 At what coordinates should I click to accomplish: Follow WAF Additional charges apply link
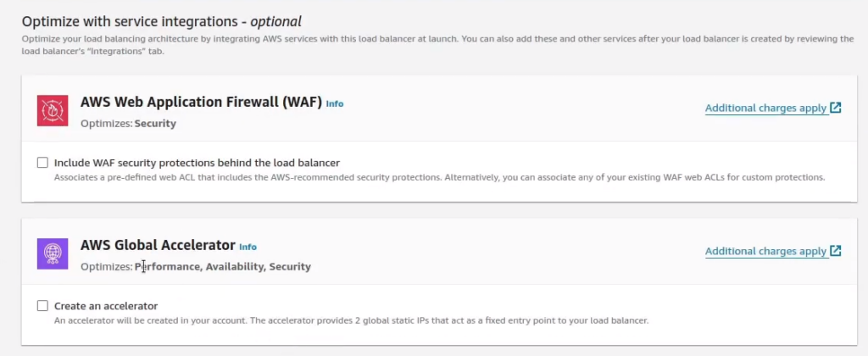(765, 108)
